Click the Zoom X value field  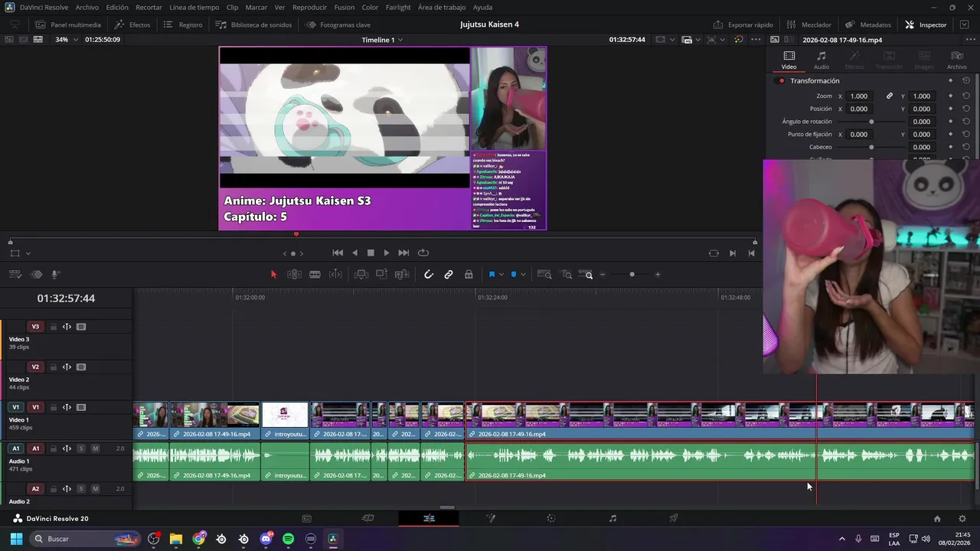[860, 96]
